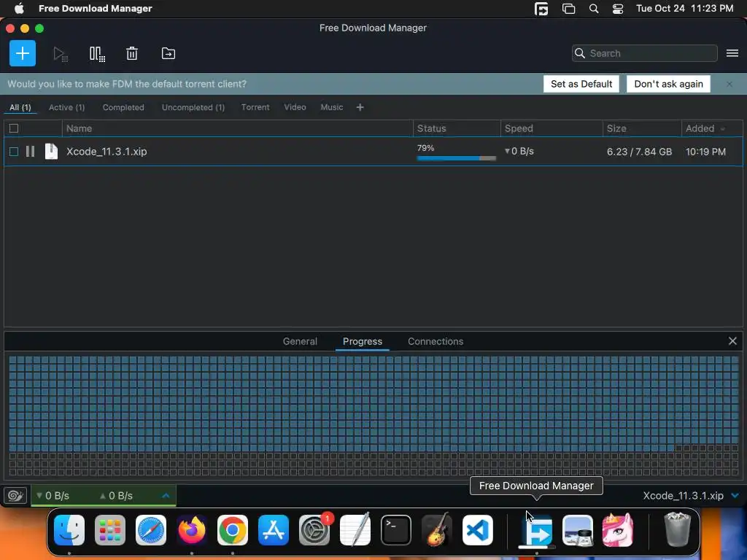The width and height of the screenshot is (747, 560).
Task: Sort by Speed column header
Action: [x=551, y=128]
